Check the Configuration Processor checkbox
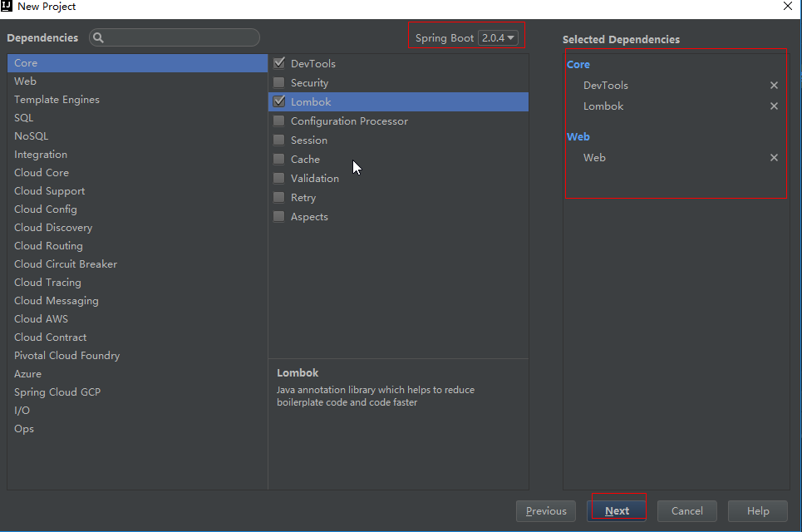Viewport: 802px width, 532px height. 278,121
